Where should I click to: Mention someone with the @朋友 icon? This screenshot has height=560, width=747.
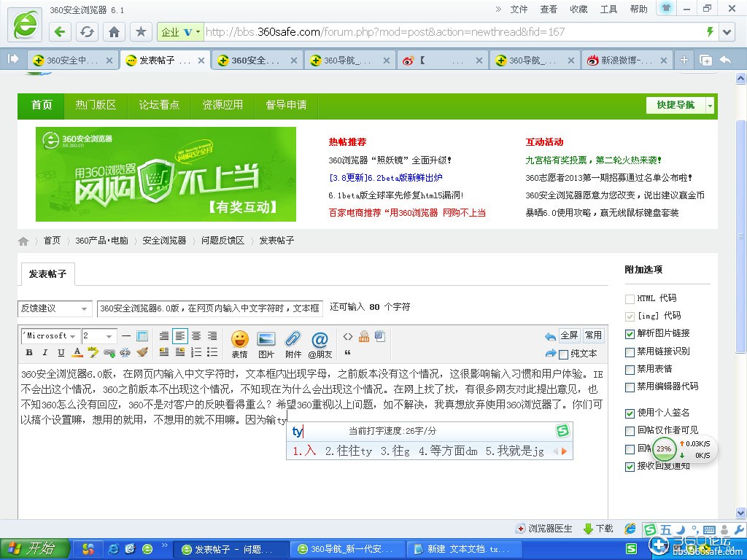click(320, 344)
